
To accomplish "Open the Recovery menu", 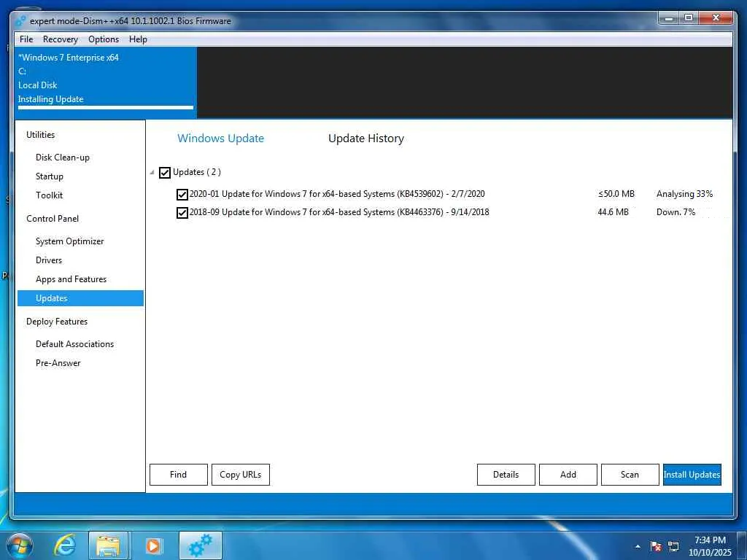I will tap(61, 39).
